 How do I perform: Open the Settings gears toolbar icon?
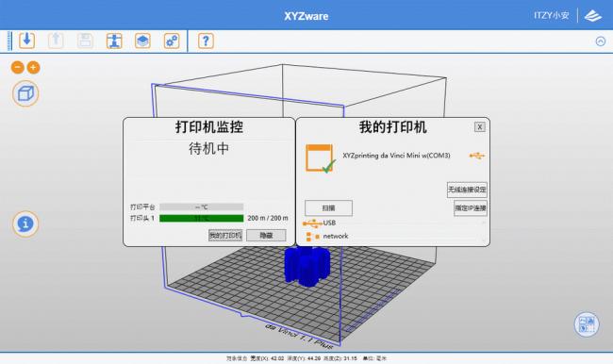(172, 41)
